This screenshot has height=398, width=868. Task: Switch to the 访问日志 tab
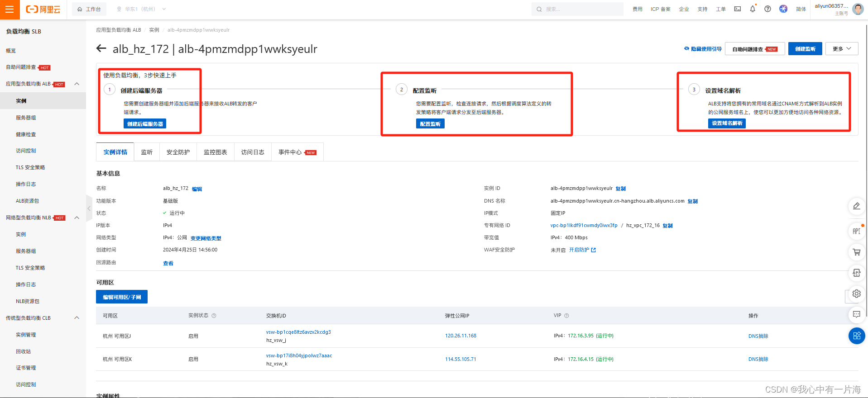tap(253, 152)
